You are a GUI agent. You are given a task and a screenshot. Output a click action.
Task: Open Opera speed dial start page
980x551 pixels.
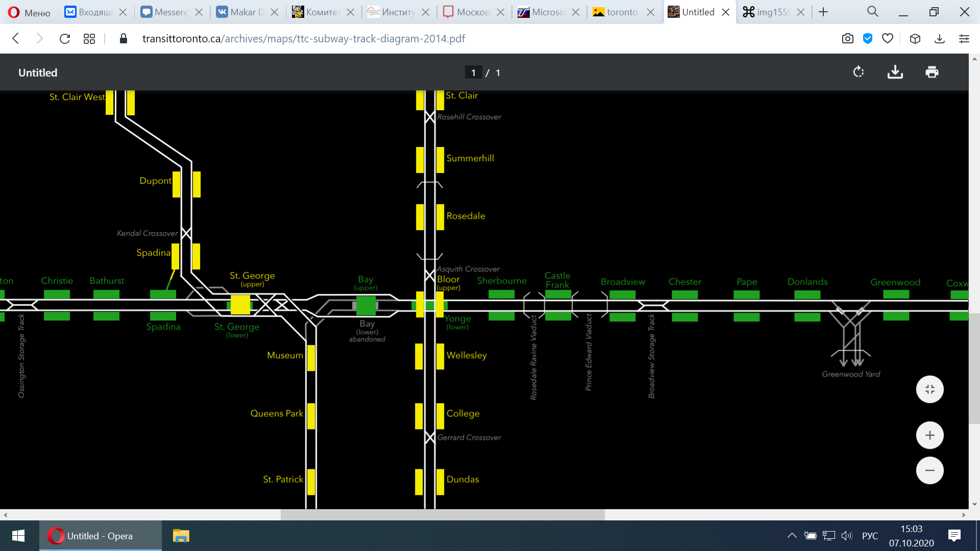(x=89, y=39)
